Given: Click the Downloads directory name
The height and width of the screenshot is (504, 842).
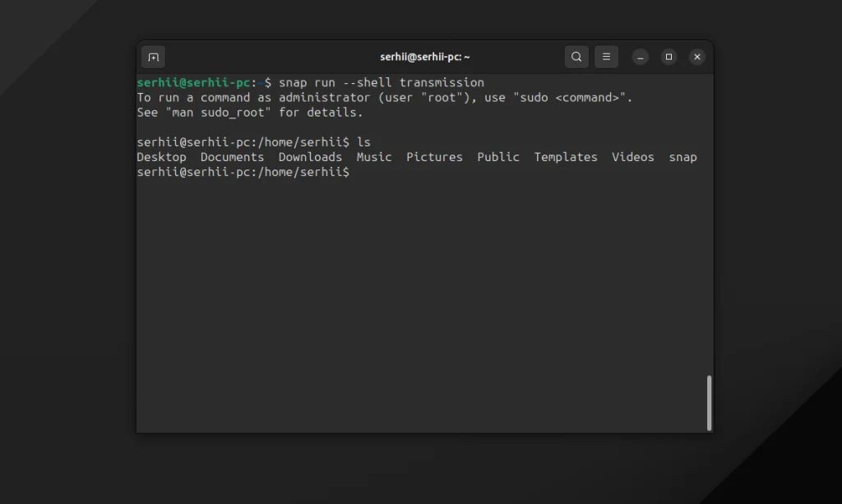Looking at the screenshot, I should pyautogui.click(x=310, y=157).
